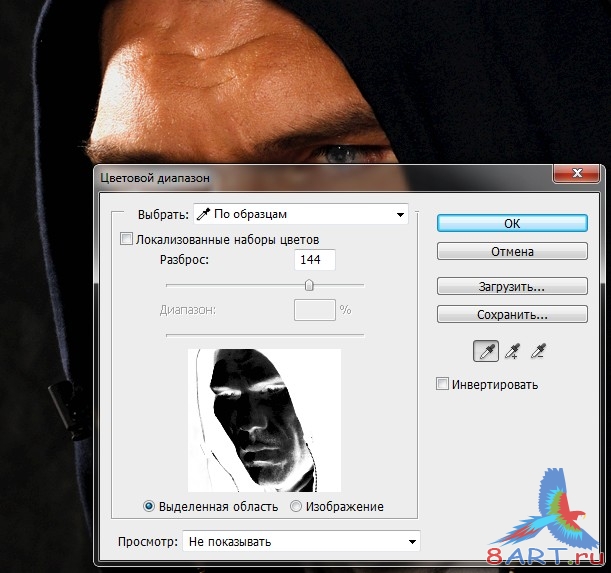611x573 pixels.
Task: Select the subtract-from-sample eyedropper (minus)
Action: point(538,351)
